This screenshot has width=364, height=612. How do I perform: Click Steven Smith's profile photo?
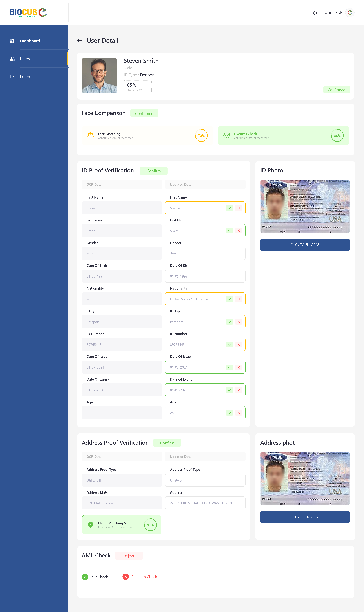pos(99,76)
